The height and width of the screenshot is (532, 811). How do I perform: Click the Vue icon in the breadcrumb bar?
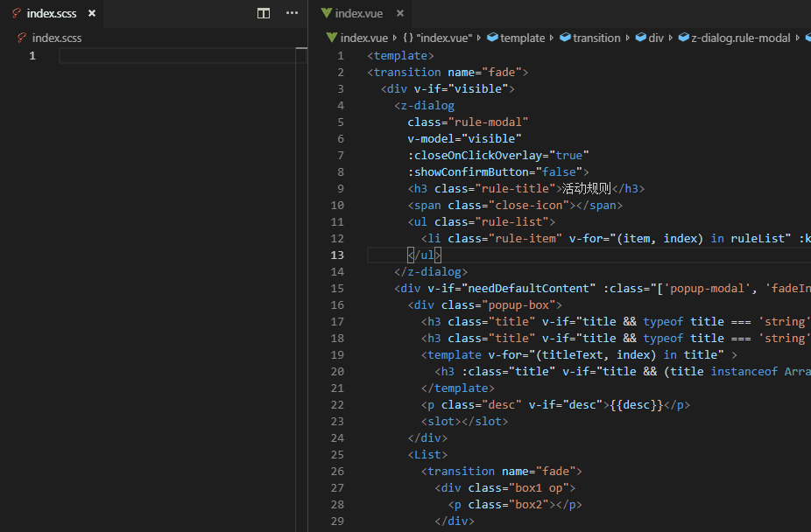click(331, 38)
